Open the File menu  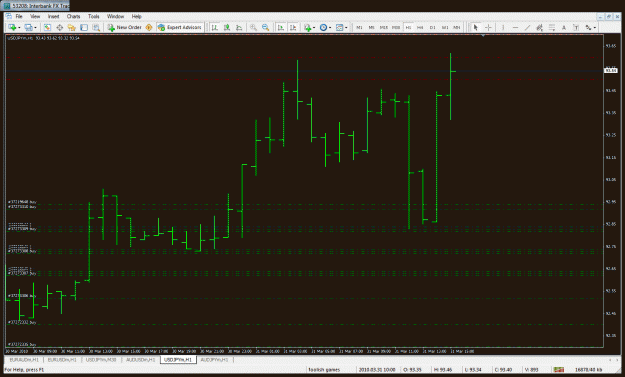pyautogui.click(x=19, y=16)
